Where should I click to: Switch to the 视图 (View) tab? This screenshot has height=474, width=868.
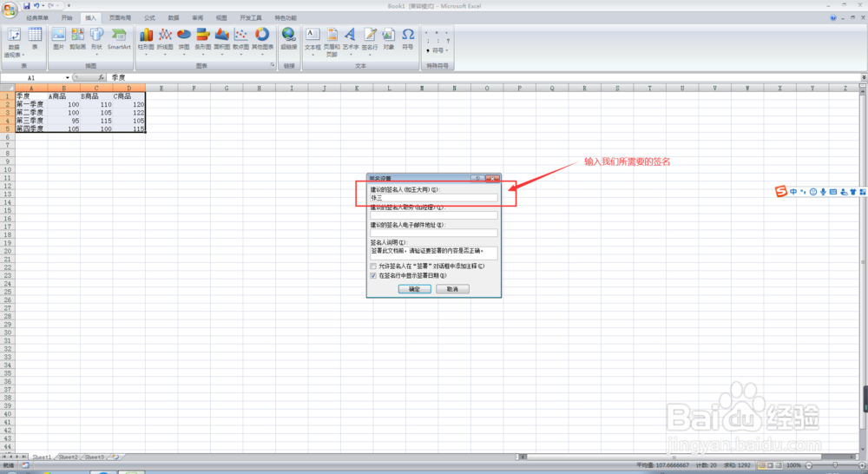221,17
